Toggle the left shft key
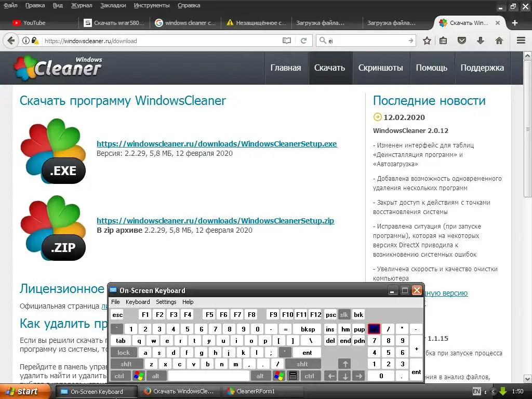 pos(126,364)
